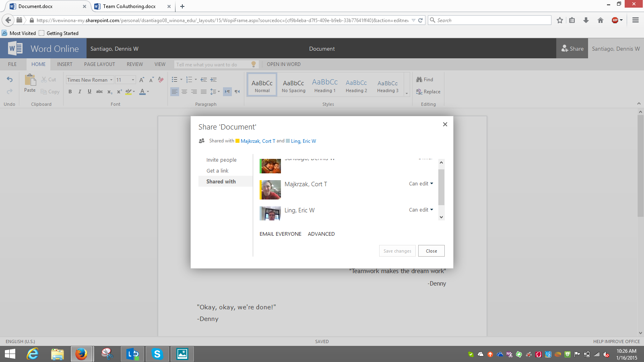Click the font color swatch button
The height and width of the screenshot is (362, 644).
[x=142, y=92]
